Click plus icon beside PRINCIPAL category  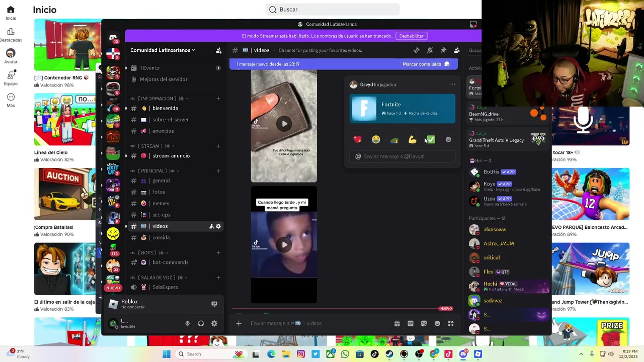(218, 171)
